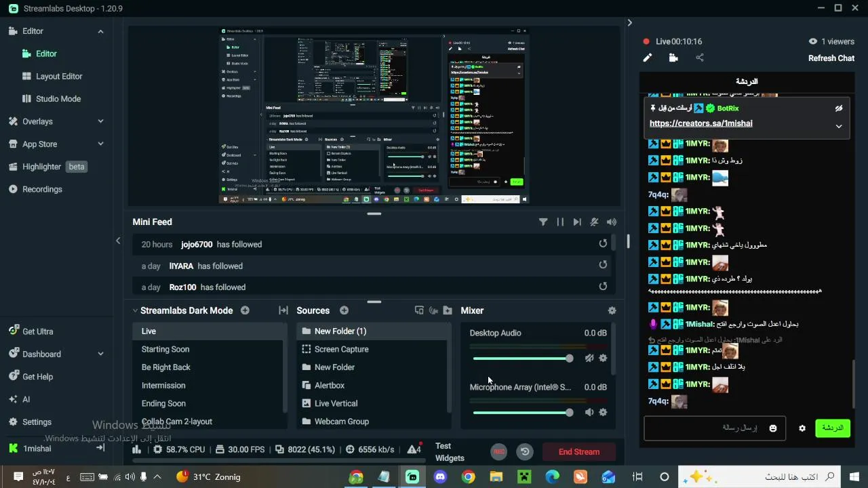This screenshot has width=868, height=488.
Task: Expand the Overlays menu
Action: [x=100, y=121]
